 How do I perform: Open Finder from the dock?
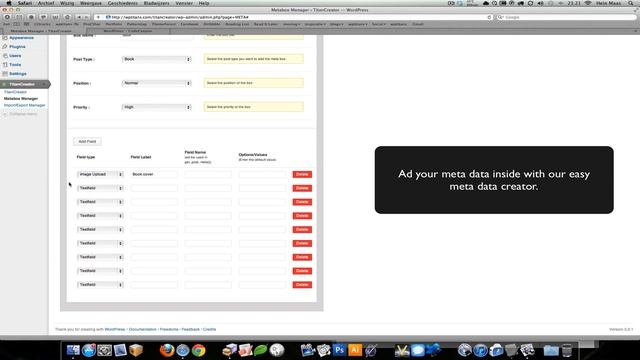click(73, 350)
